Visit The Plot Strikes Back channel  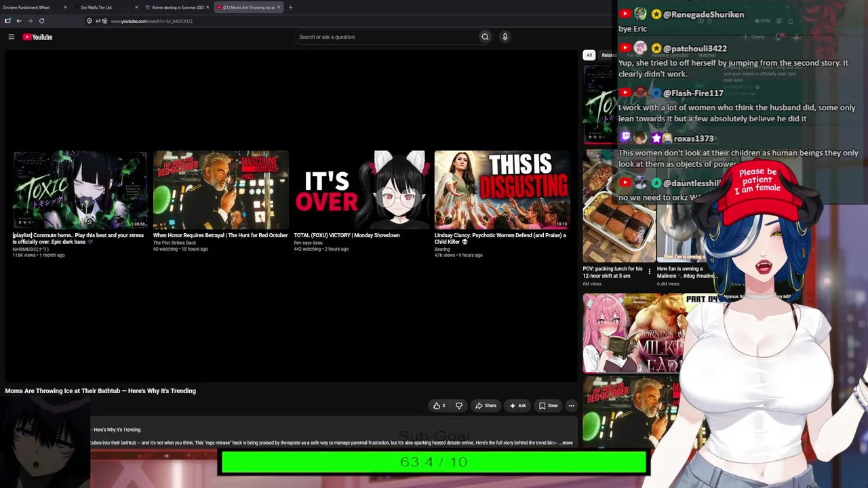click(174, 243)
